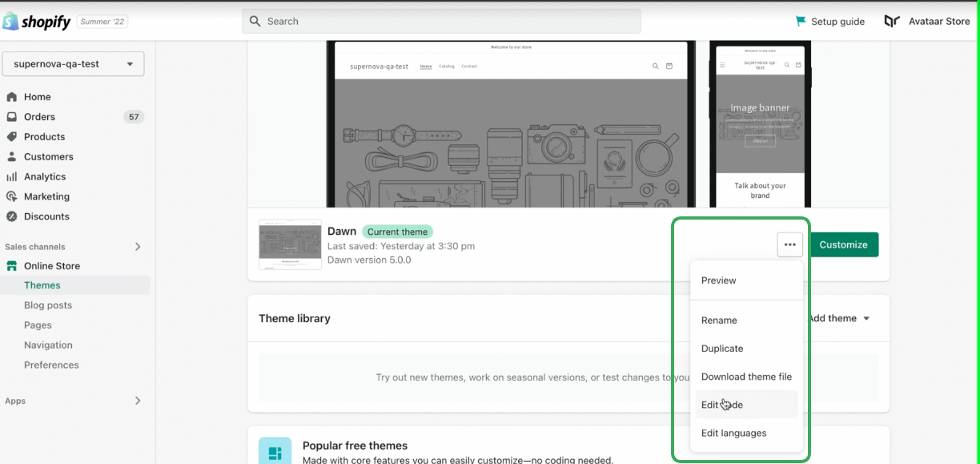This screenshot has width=980, height=464.
Task: Click the Orders count badge 57
Action: pyautogui.click(x=134, y=117)
